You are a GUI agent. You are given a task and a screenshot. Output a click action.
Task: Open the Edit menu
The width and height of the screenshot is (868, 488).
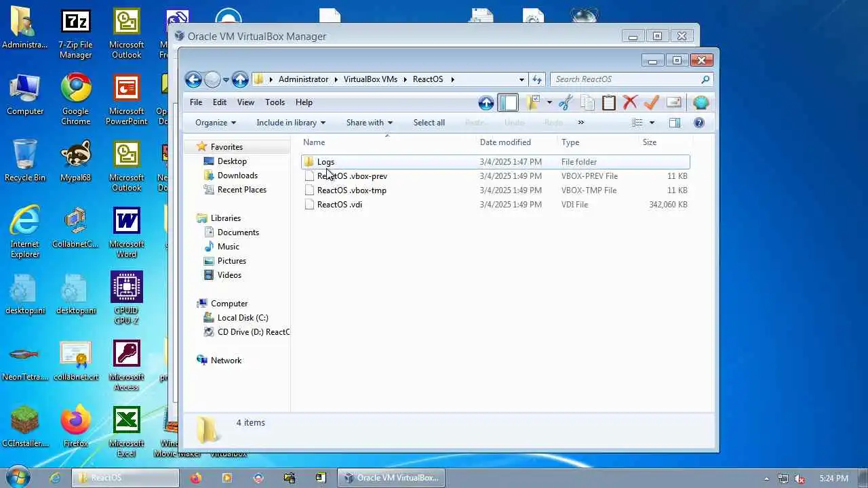click(x=220, y=102)
